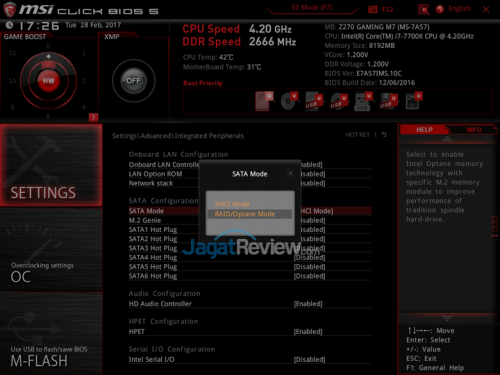The height and width of the screenshot is (375, 500).
Task: Switch to the HELP tab
Action: (x=424, y=130)
